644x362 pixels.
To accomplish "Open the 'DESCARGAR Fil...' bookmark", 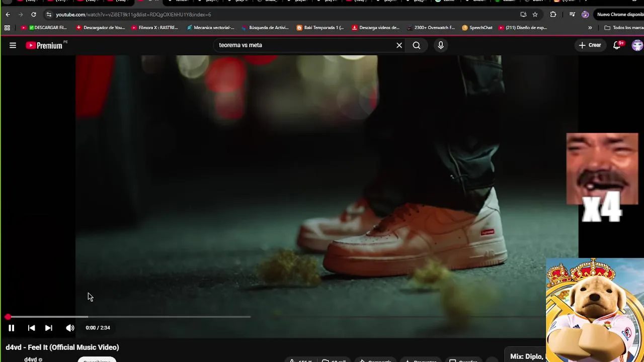I will pyautogui.click(x=44, y=28).
